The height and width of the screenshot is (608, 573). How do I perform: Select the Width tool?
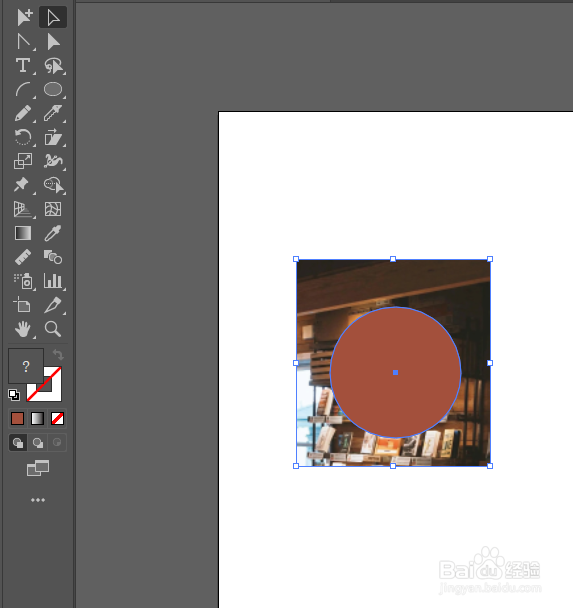coord(53,161)
